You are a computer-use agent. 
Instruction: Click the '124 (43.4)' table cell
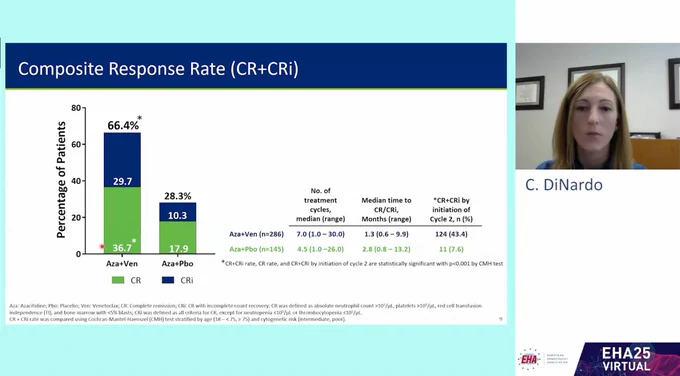coord(451,234)
